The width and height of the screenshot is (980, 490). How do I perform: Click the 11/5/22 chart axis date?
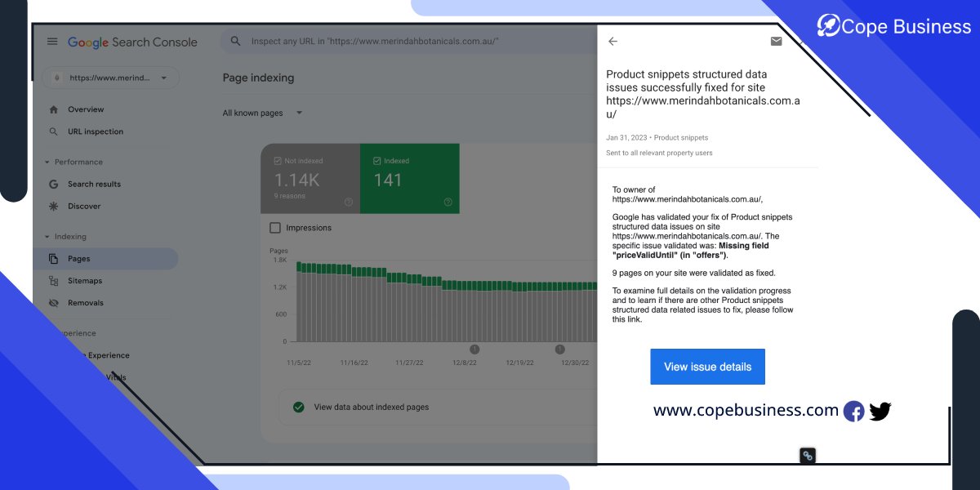tap(299, 363)
